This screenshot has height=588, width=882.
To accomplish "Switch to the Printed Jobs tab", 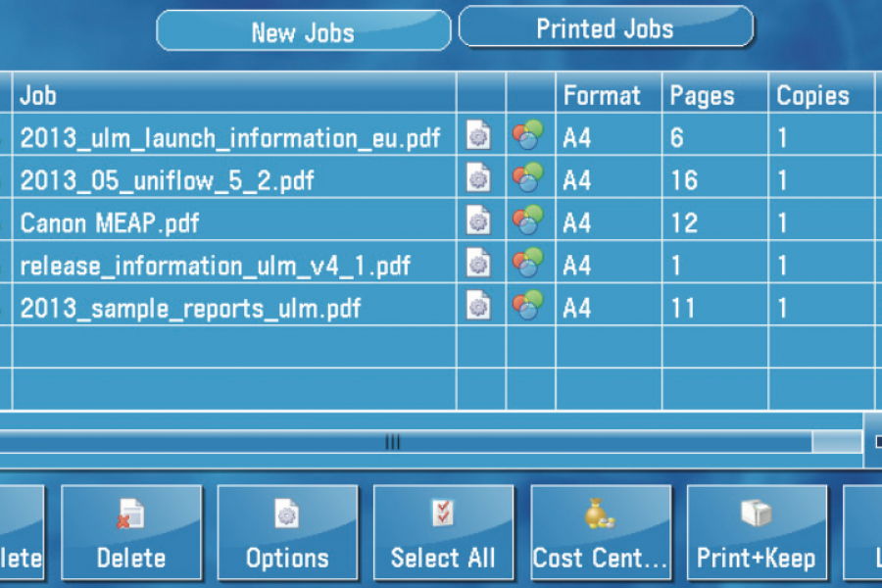I will 605,28.
